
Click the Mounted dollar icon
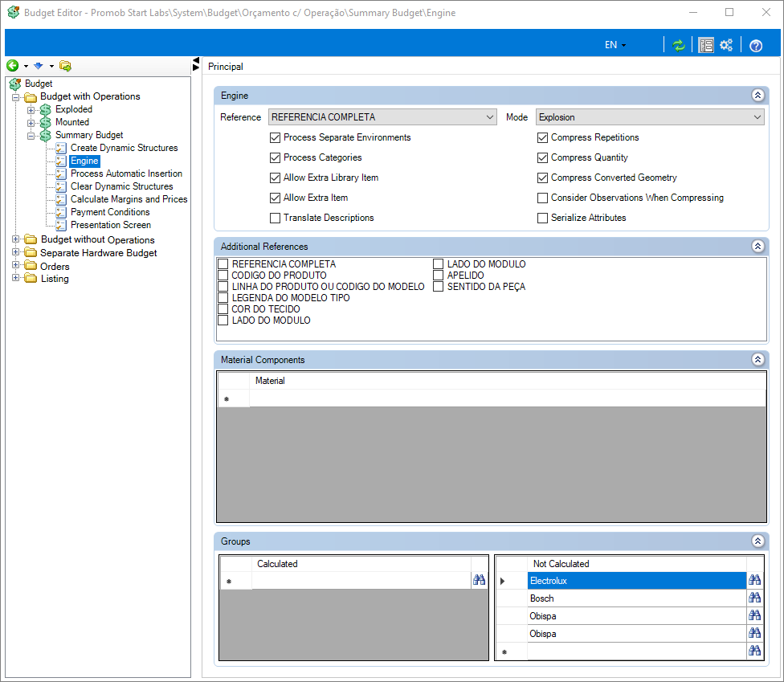(x=46, y=122)
